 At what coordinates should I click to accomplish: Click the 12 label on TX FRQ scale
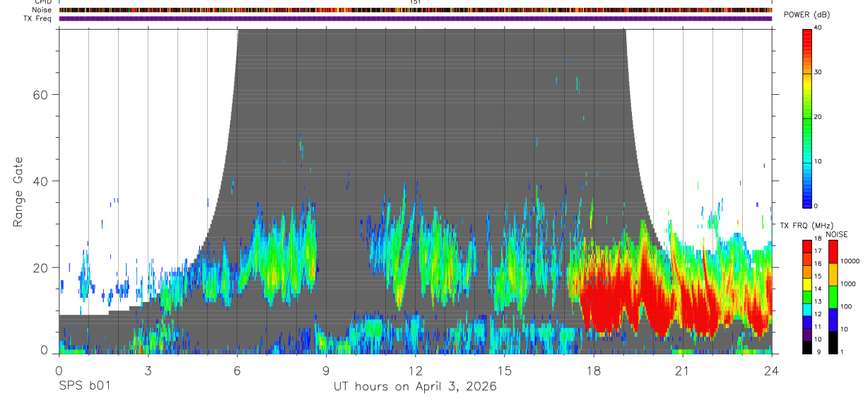[818, 314]
